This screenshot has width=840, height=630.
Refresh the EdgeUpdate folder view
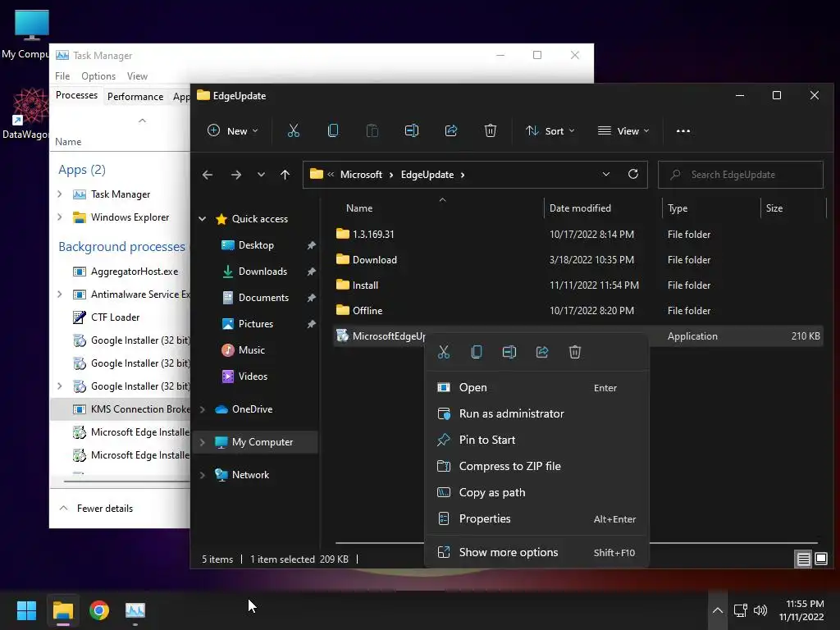(x=633, y=174)
